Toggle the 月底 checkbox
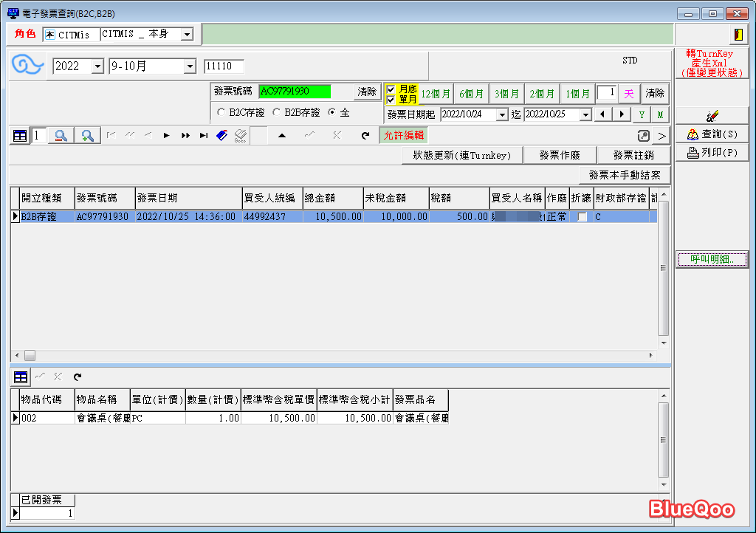Viewport: 756px width, 533px height. coord(391,89)
